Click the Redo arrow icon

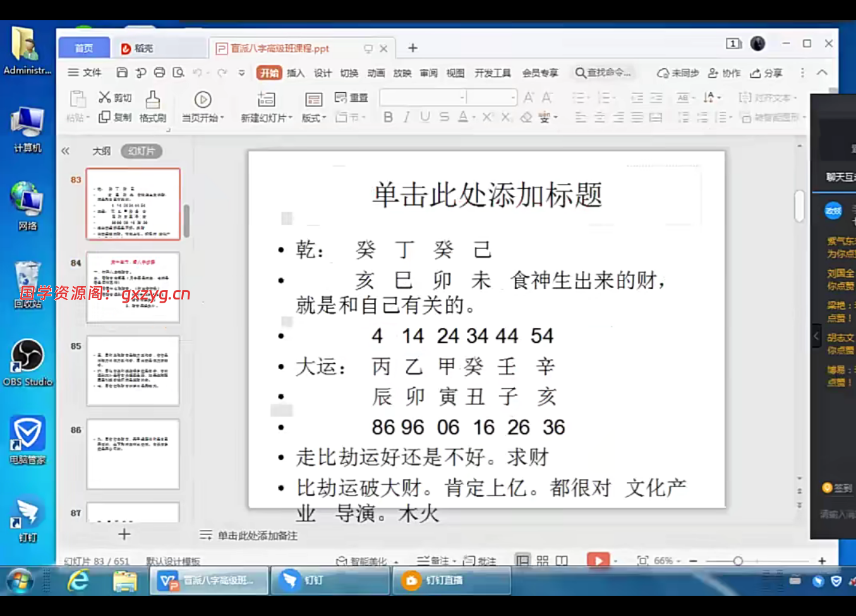click(222, 73)
